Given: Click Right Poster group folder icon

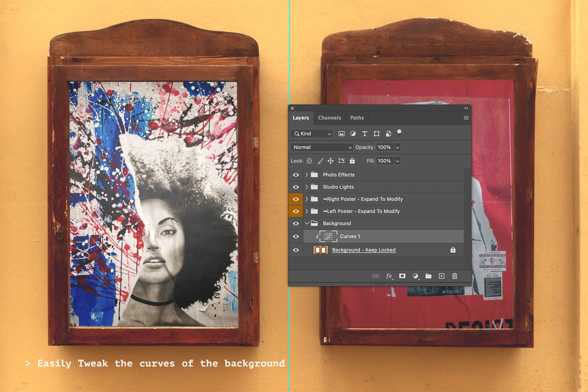Looking at the screenshot, I should [x=314, y=199].
